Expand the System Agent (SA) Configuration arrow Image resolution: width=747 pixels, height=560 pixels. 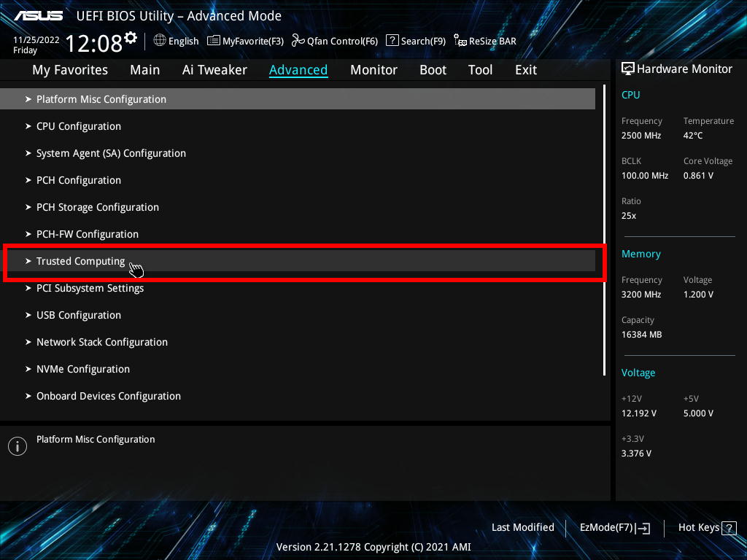click(x=28, y=153)
